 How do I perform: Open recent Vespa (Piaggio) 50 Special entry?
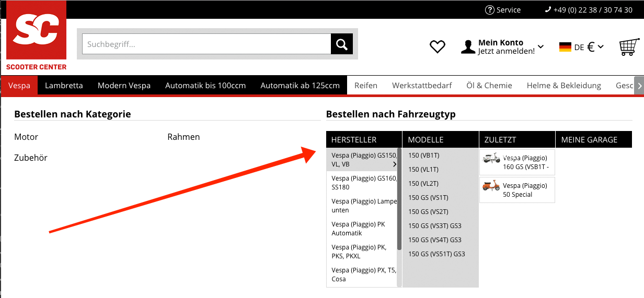[x=517, y=190]
